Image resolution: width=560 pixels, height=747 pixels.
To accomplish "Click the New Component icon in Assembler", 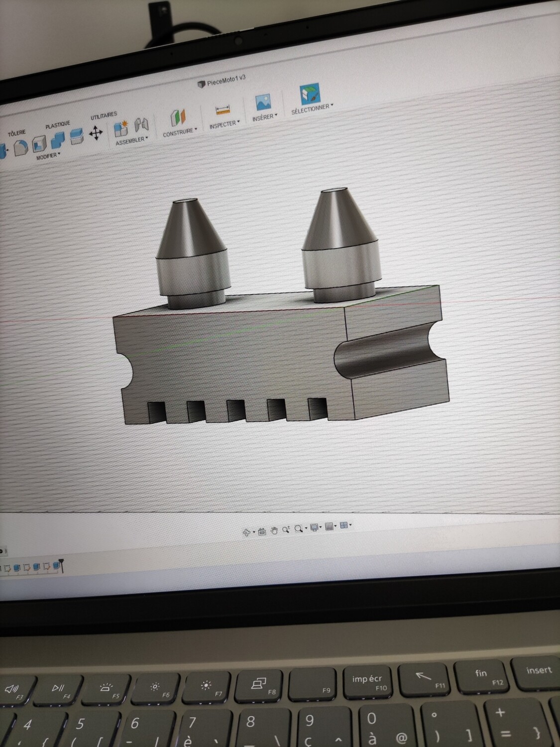I will click(121, 129).
